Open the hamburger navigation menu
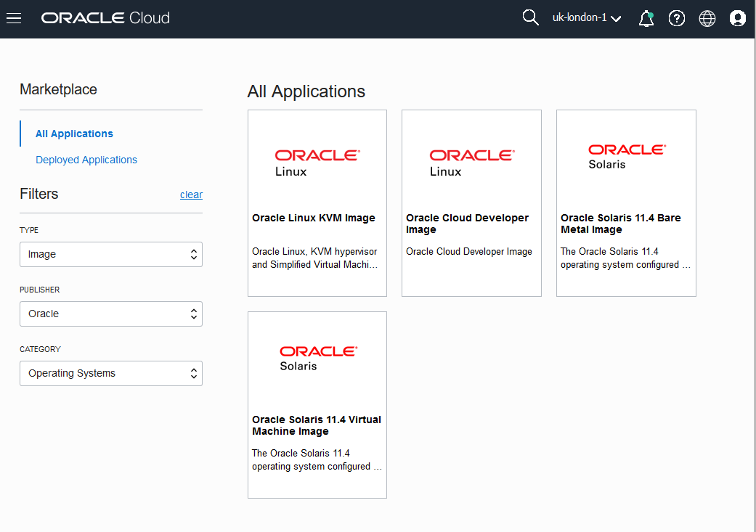756x532 pixels. [x=14, y=18]
